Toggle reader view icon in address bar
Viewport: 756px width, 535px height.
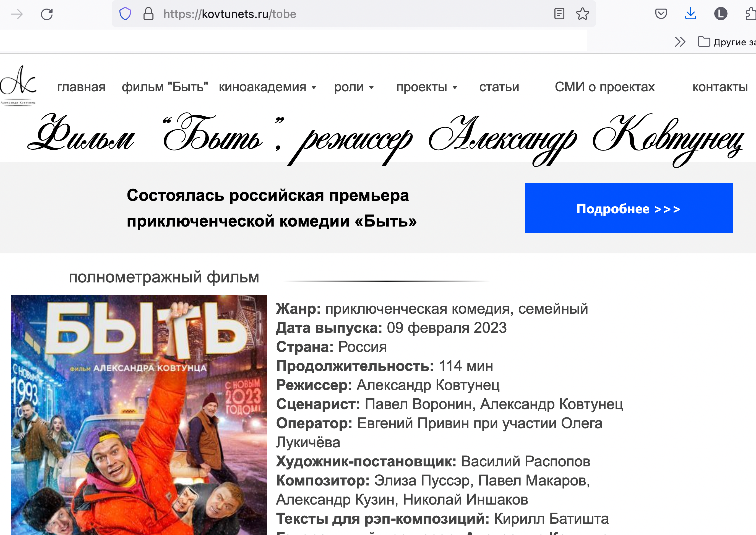pos(559,14)
